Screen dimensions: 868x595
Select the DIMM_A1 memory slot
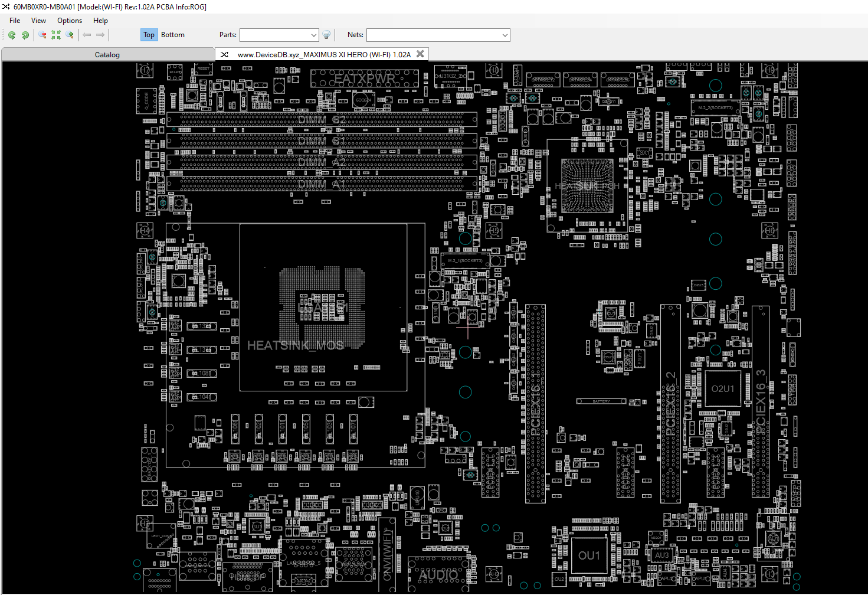[322, 184]
